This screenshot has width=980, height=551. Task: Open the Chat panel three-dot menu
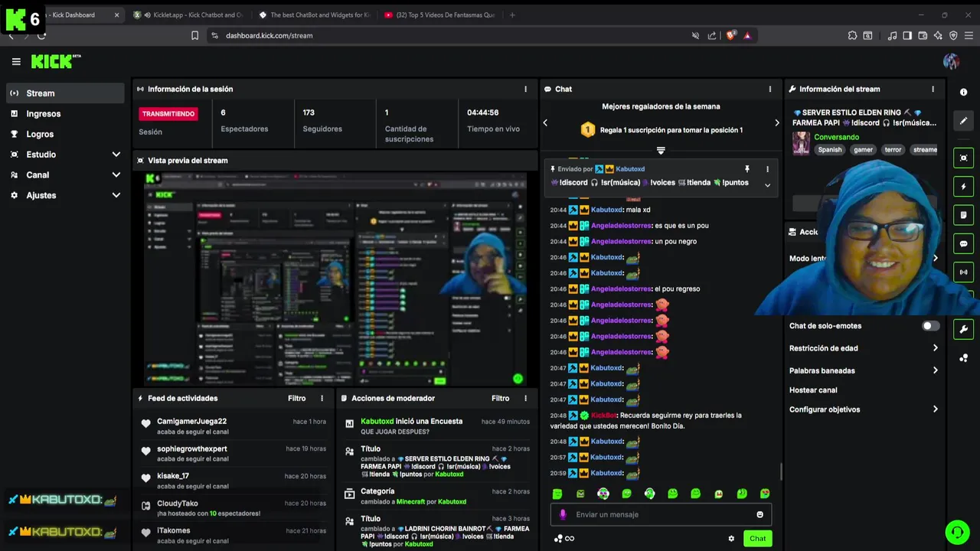point(769,89)
